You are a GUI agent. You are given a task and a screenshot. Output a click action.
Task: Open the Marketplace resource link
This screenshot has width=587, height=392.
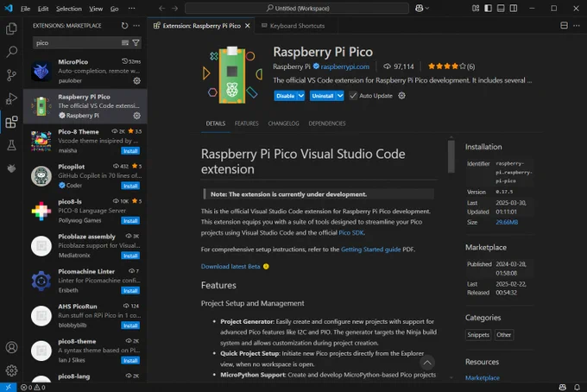[x=483, y=378]
